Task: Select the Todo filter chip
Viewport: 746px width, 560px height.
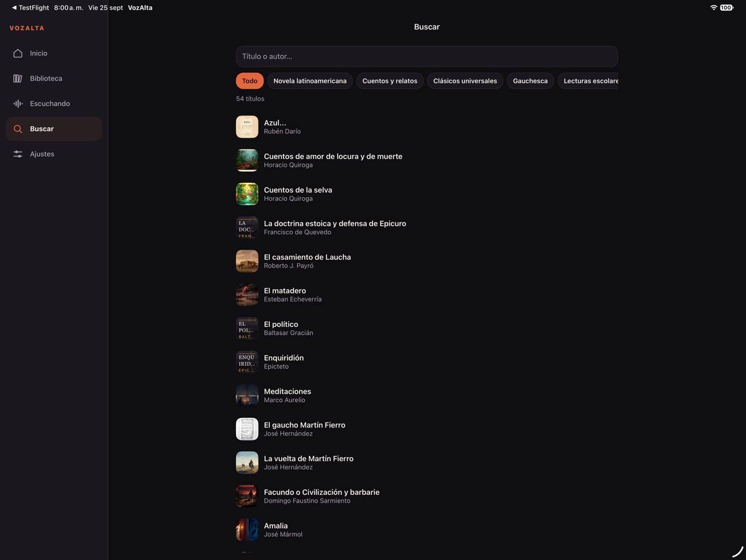Action: pyautogui.click(x=250, y=81)
